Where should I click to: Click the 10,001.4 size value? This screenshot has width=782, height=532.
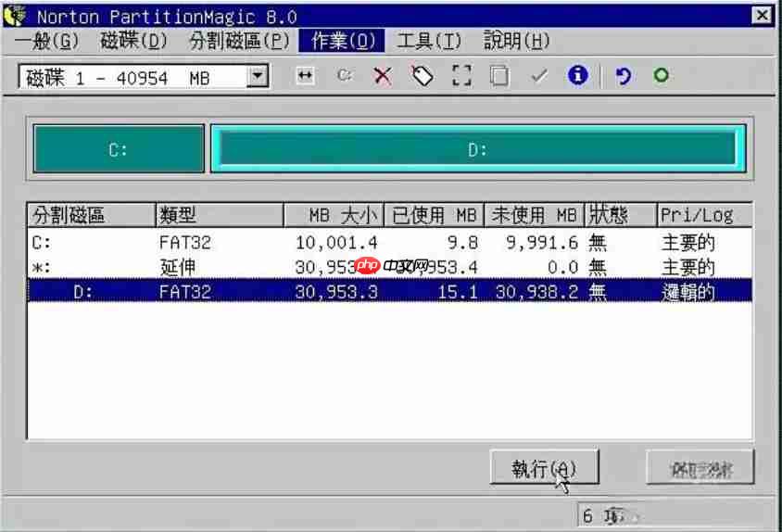[x=336, y=243]
